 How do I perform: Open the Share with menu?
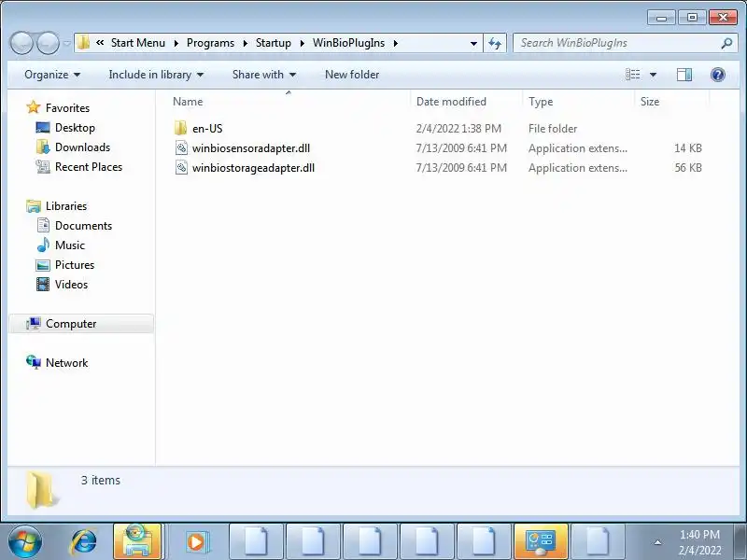click(x=264, y=75)
